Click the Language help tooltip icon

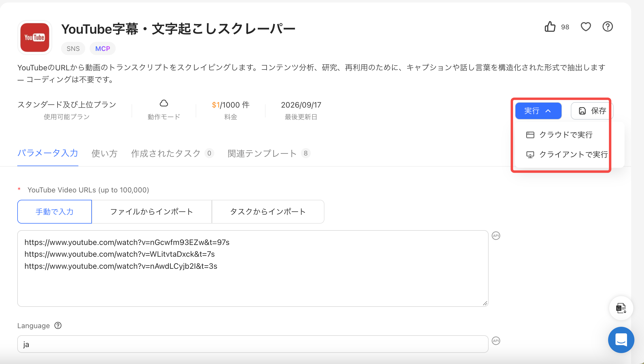[x=58, y=325]
